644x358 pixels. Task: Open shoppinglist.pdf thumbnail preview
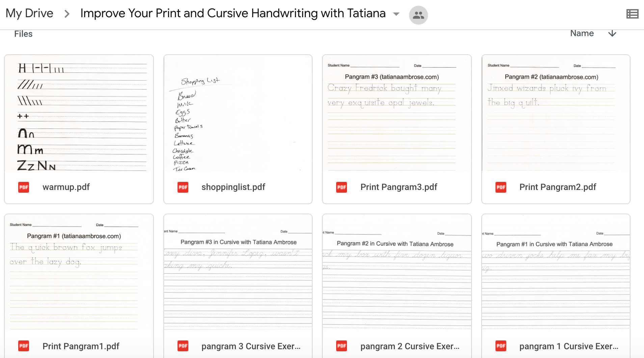238,113
